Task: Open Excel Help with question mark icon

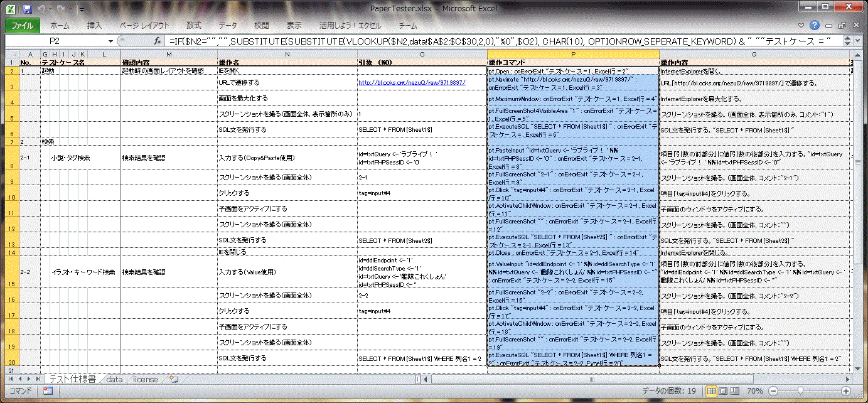Action: [815, 26]
